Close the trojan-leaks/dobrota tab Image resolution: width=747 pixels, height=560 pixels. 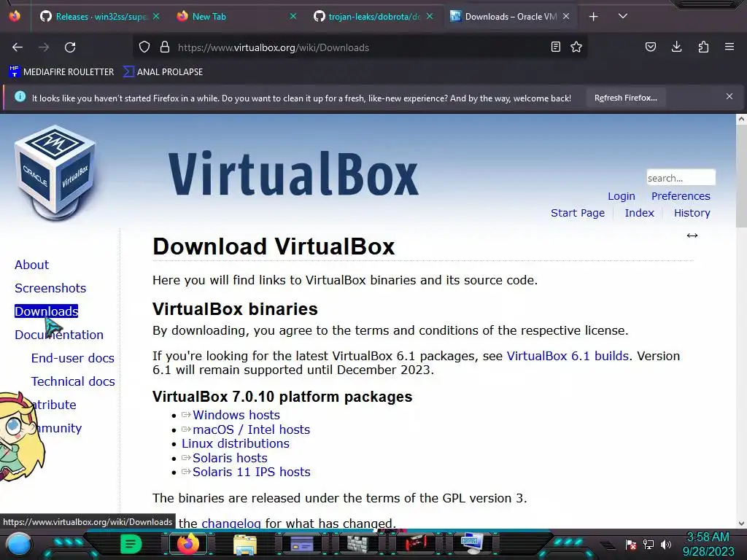(x=430, y=16)
